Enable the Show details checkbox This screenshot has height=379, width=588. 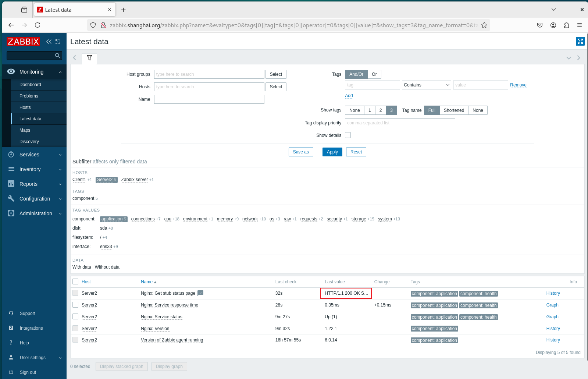[348, 135]
